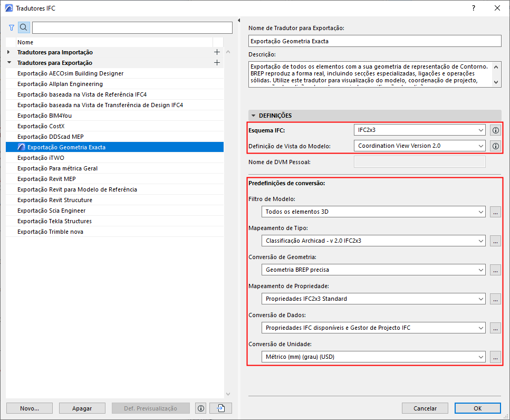The image size is (510, 420).
Task: Open the Conversão de Unidade dropdown
Action: click(373, 357)
